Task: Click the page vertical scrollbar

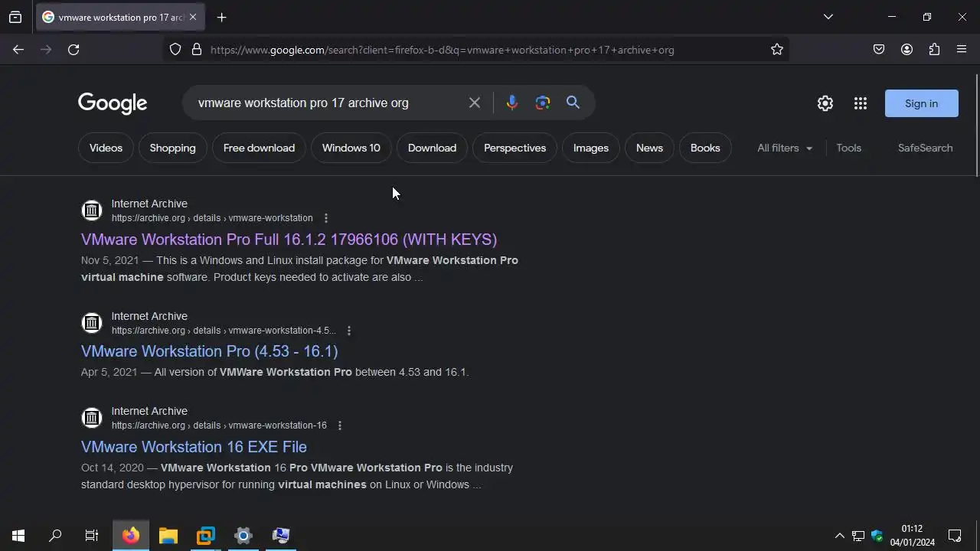Action: (x=976, y=126)
